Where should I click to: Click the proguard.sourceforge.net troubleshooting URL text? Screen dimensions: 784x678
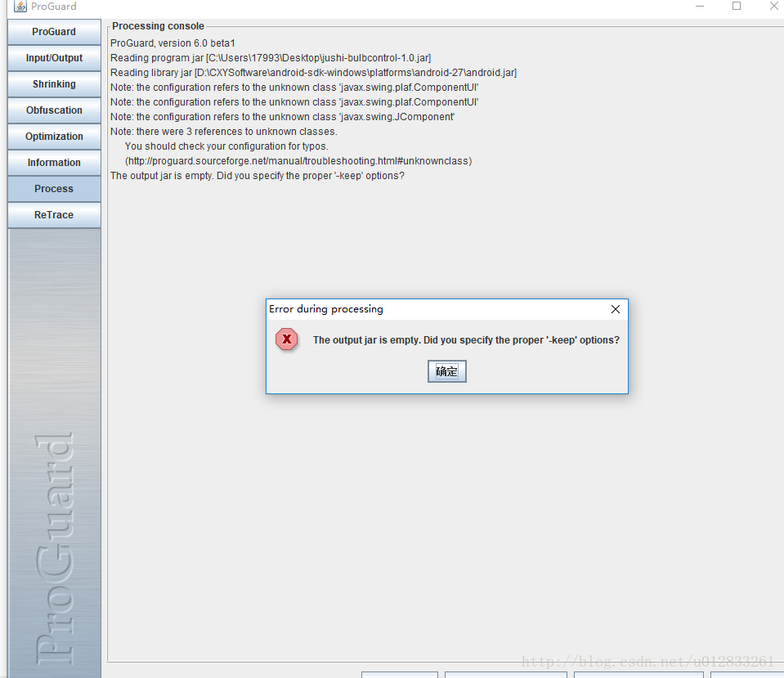(x=298, y=161)
